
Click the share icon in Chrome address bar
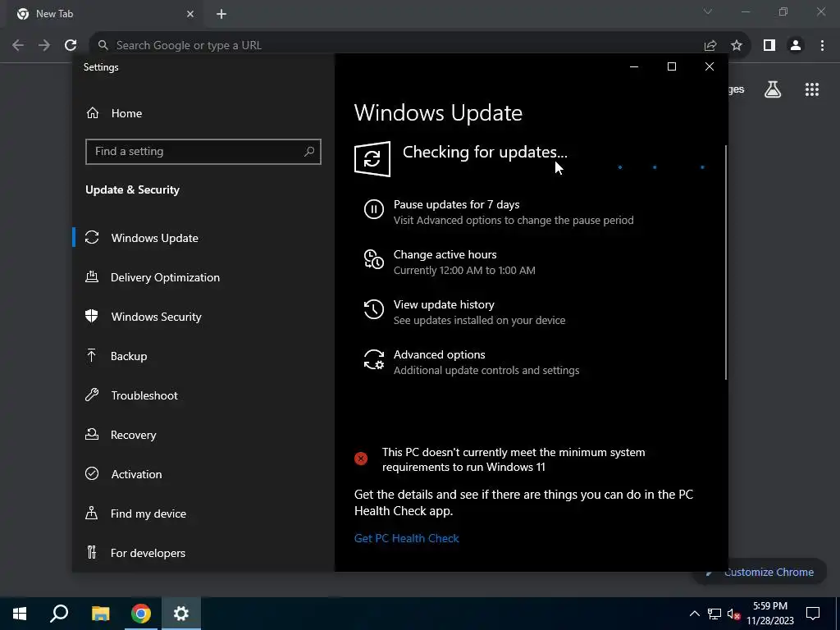[710, 46]
